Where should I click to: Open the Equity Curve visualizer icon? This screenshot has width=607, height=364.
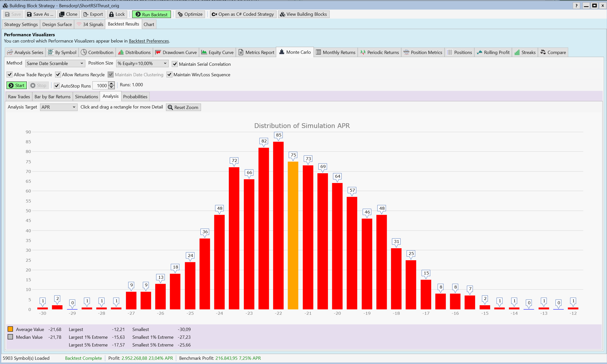pos(204,52)
